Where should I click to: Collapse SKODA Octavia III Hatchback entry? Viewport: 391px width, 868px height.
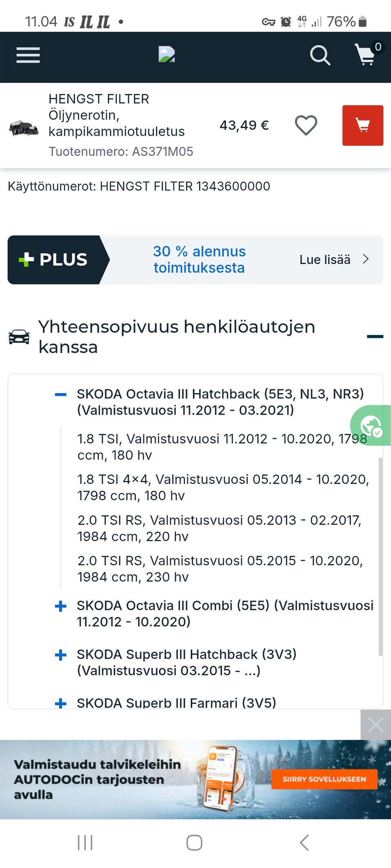pos(61,394)
